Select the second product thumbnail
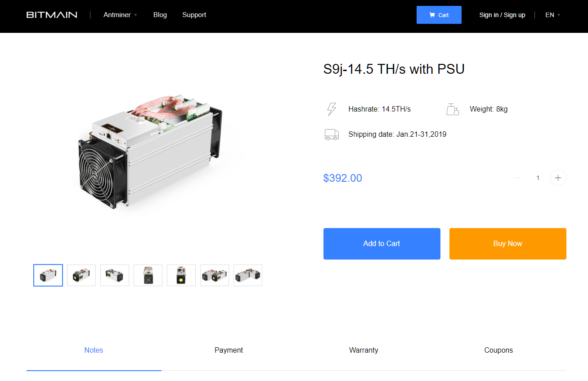588x381 pixels. 81,275
